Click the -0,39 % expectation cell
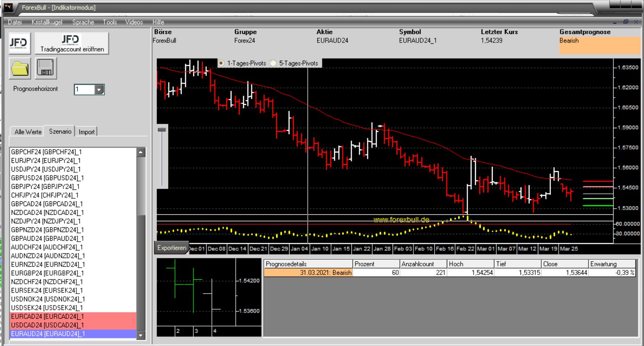644x346 pixels. click(x=612, y=273)
